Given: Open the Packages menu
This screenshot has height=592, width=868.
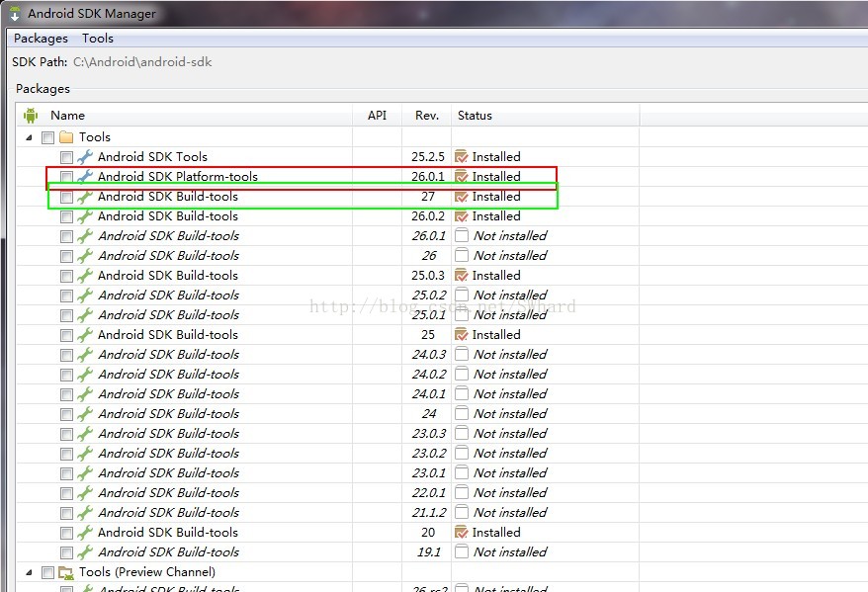Looking at the screenshot, I should (41, 39).
